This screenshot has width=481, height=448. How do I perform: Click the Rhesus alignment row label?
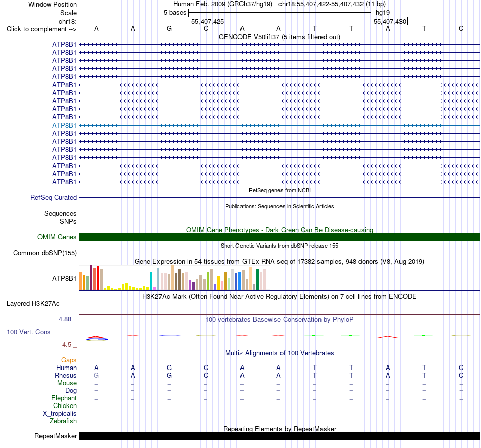[x=66, y=375]
